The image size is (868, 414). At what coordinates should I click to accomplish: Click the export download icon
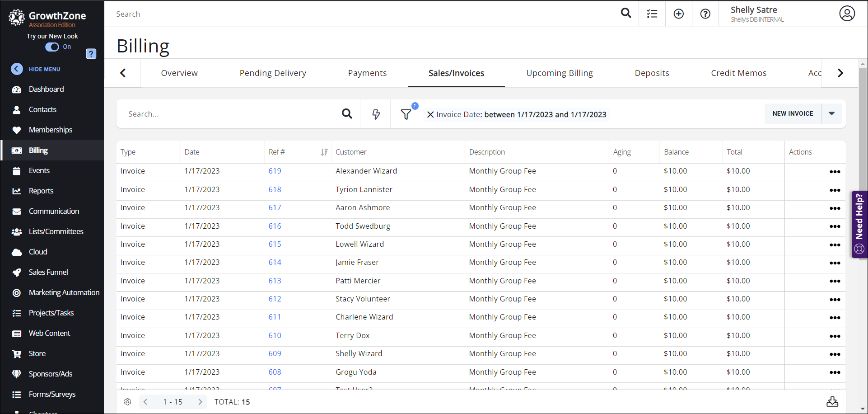click(x=832, y=402)
